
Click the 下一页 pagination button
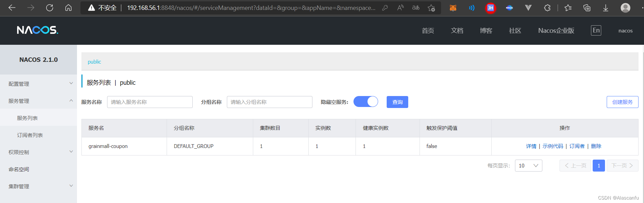tap(622, 165)
